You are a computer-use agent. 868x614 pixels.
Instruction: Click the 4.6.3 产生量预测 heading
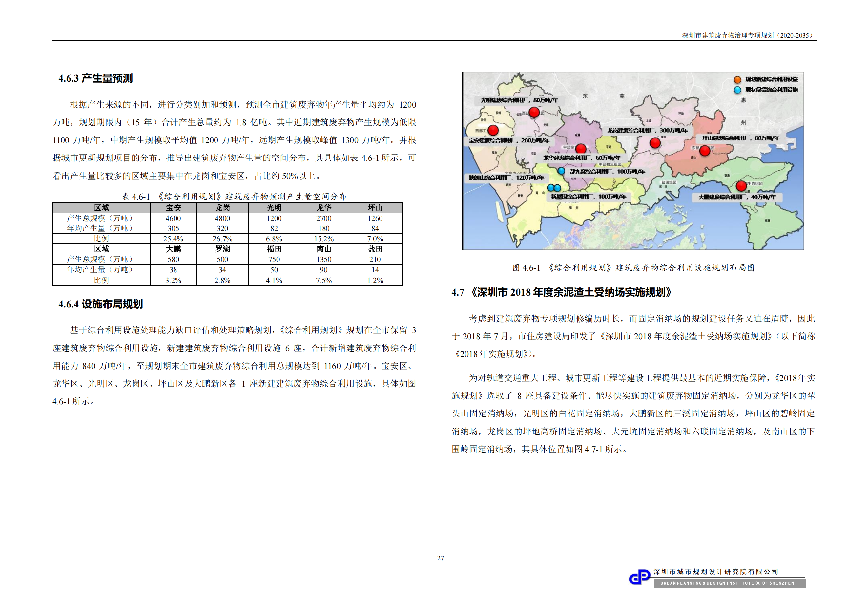pyautogui.click(x=96, y=79)
